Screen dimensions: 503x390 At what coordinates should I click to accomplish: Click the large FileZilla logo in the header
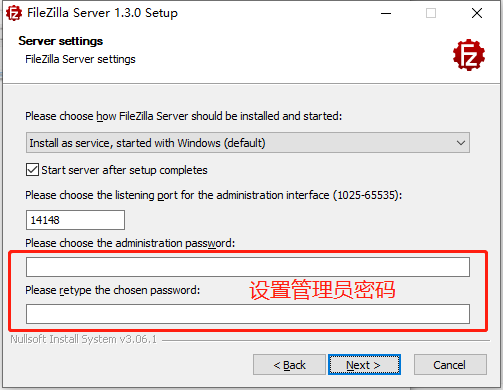[x=469, y=55]
